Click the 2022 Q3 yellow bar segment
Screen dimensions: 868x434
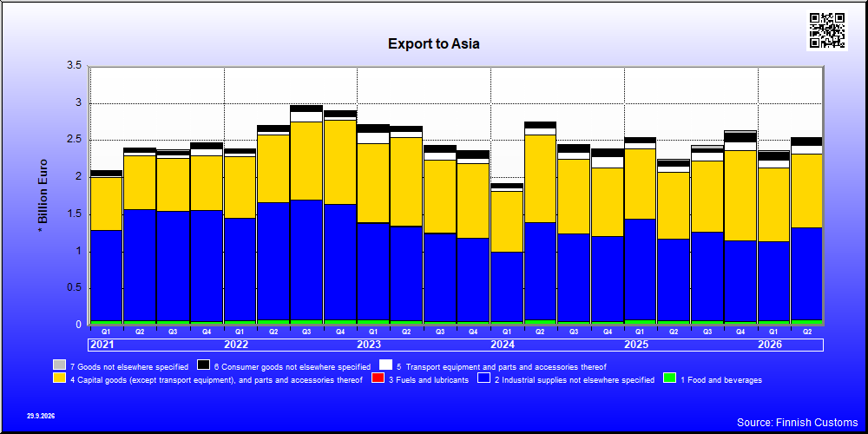(307, 161)
